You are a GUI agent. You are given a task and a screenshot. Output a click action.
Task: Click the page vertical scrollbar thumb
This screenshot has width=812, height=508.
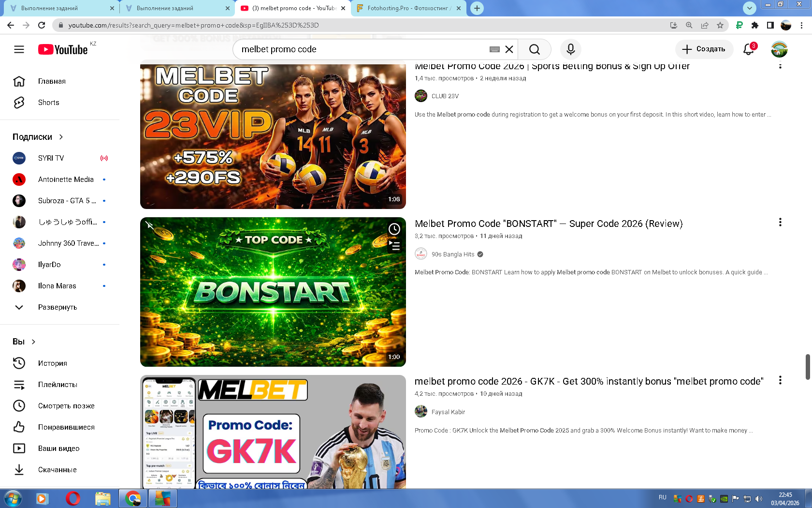click(808, 367)
